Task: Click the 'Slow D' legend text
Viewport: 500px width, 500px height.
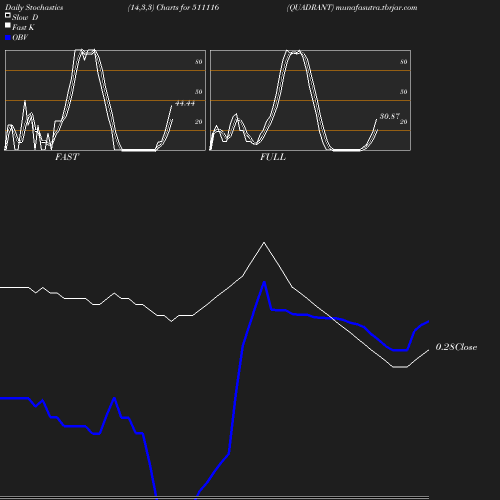Action: point(25,18)
